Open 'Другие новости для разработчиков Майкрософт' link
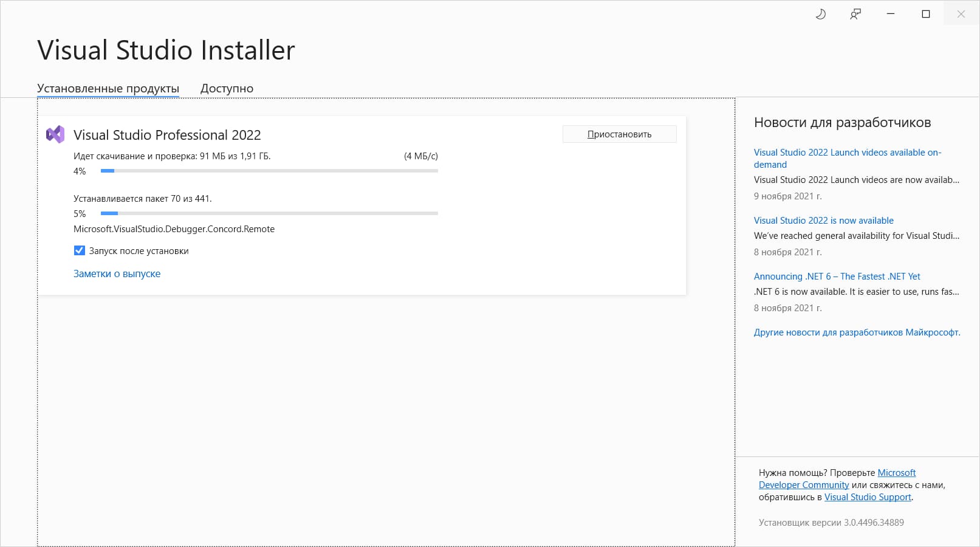 tap(857, 332)
